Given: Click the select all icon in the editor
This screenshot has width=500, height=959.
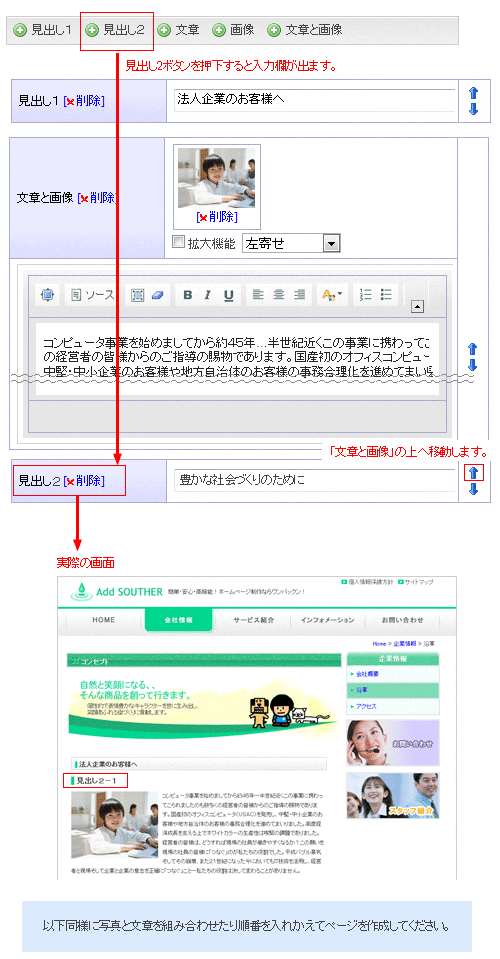Looking at the screenshot, I should (138, 295).
